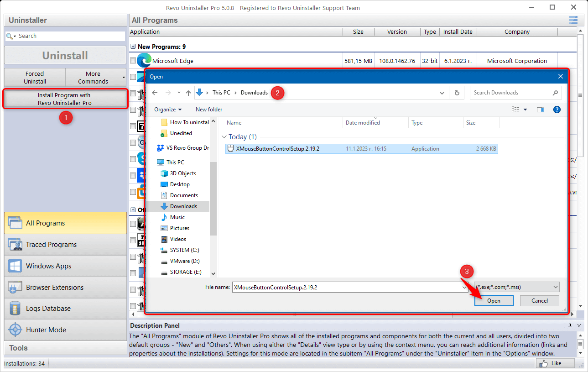Screen dimensions: 588x372
Task: Sort Revo list by Install Date
Action: (458, 32)
